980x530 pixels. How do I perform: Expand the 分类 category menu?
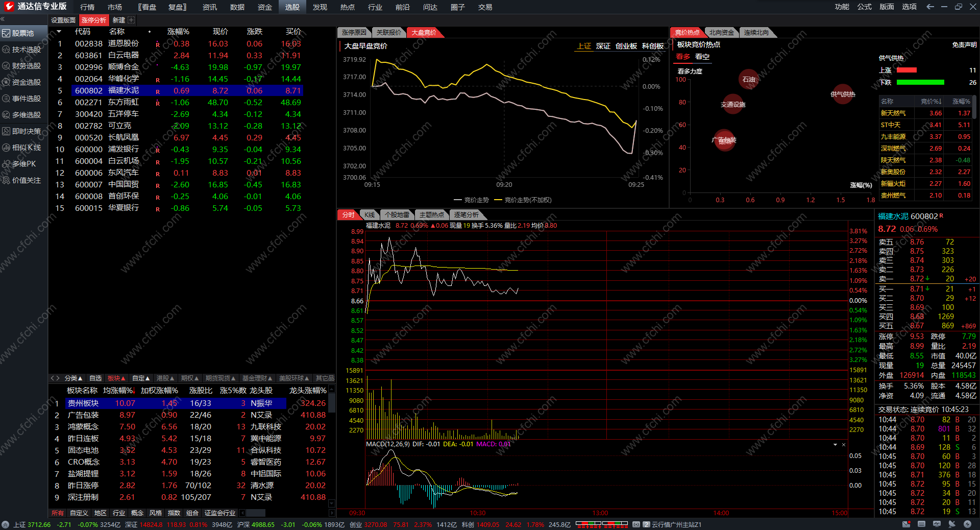[x=73, y=378]
